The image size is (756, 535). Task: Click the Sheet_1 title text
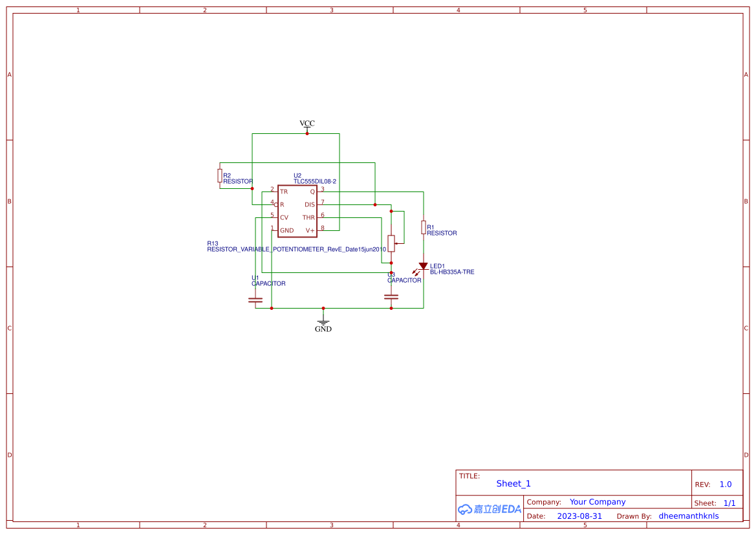513,483
